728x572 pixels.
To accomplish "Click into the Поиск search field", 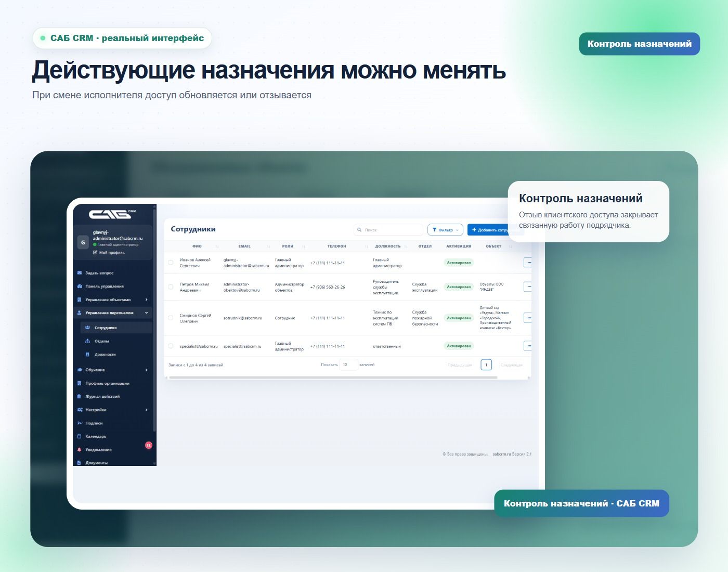I will (x=388, y=230).
